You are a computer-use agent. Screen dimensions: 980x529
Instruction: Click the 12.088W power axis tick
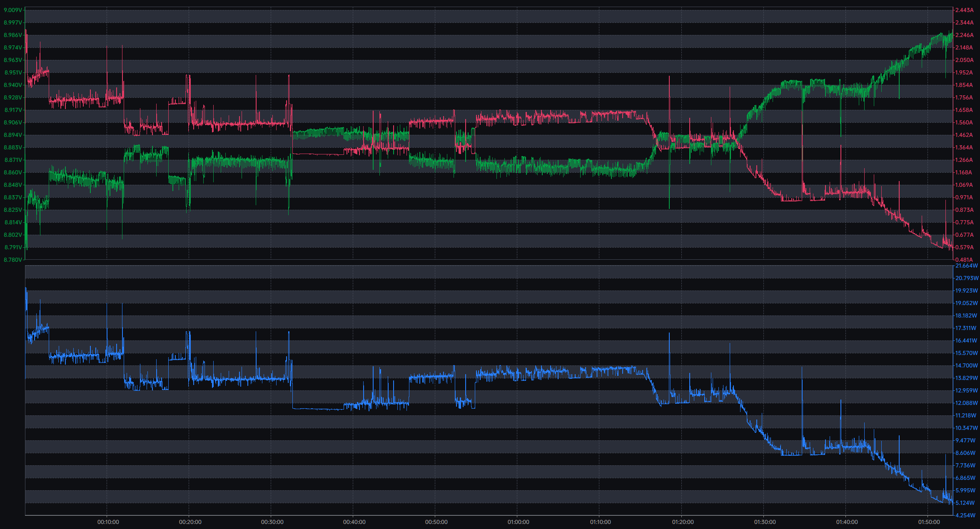coord(966,403)
